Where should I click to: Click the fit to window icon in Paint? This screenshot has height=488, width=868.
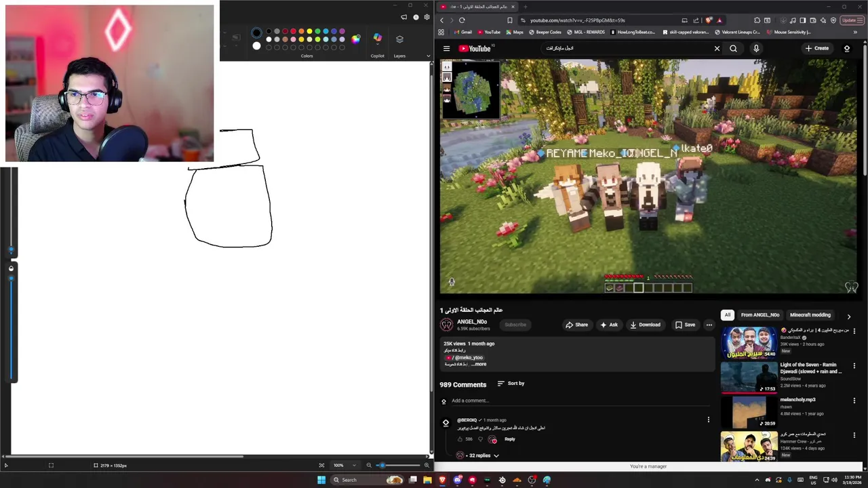(321, 465)
